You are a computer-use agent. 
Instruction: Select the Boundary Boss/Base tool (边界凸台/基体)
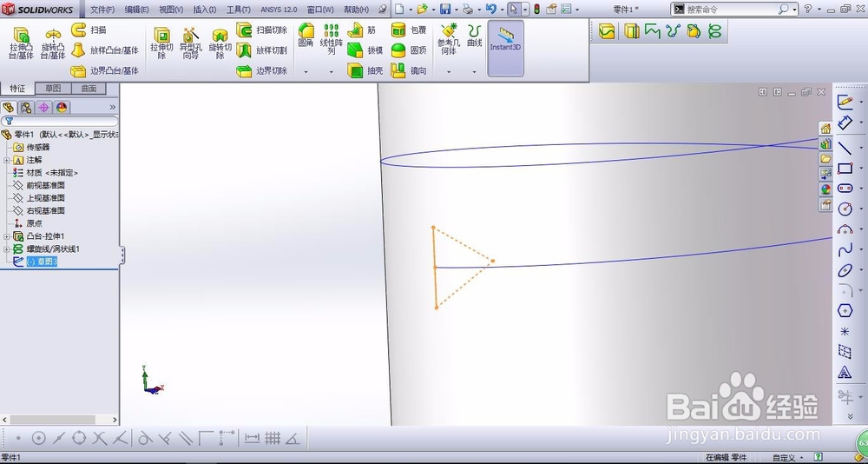pyautogui.click(x=105, y=70)
